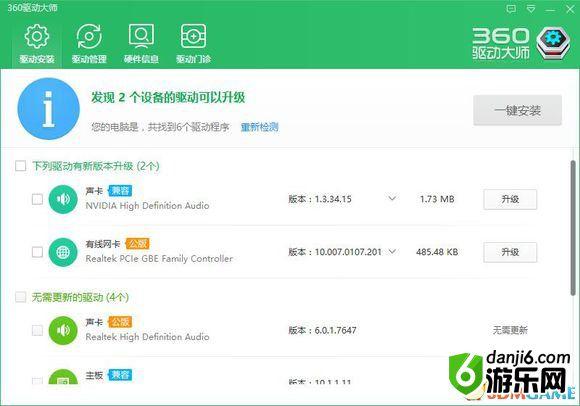Open the 硬件信息 tab
Viewport: 580px width, 406px height.
pyautogui.click(x=141, y=44)
